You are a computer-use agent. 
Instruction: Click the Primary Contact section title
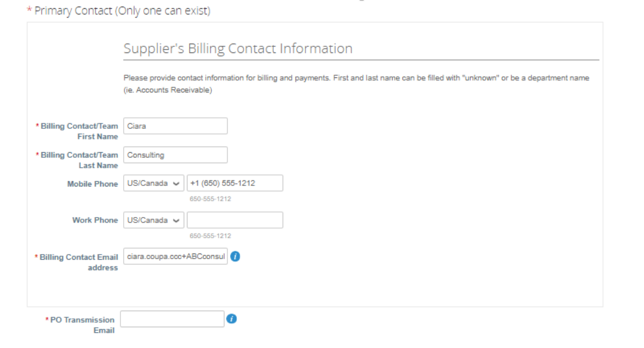coord(120,11)
